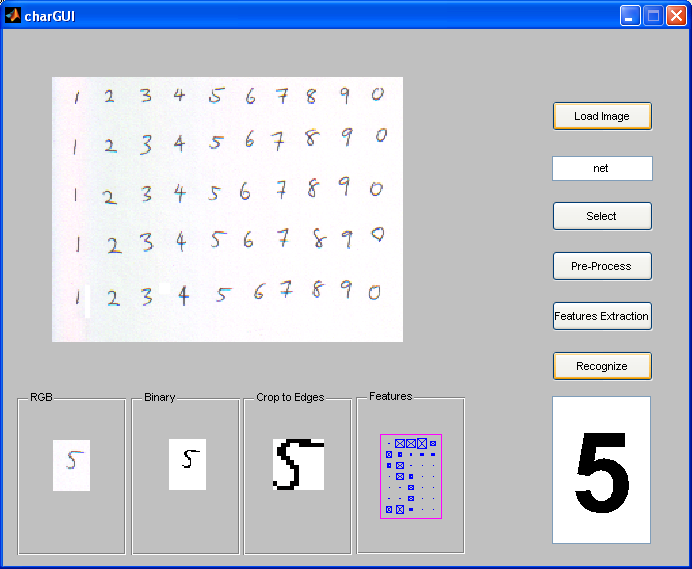Screen dimensions: 692x569
Task: Click the Load Image button
Action: tap(602, 116)
